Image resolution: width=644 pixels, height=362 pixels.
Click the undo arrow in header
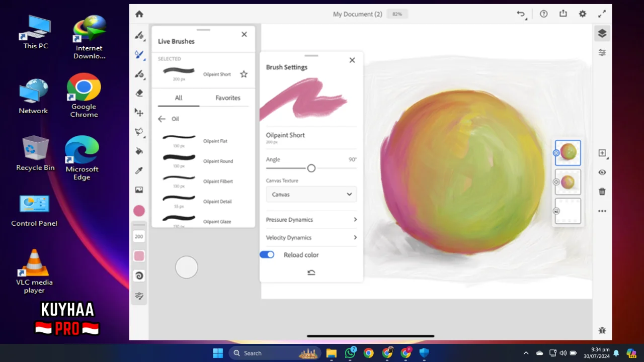[x=521, y=14]
